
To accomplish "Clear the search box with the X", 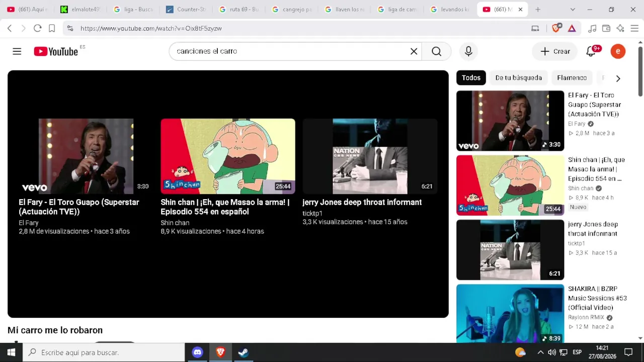I will 414,51.
